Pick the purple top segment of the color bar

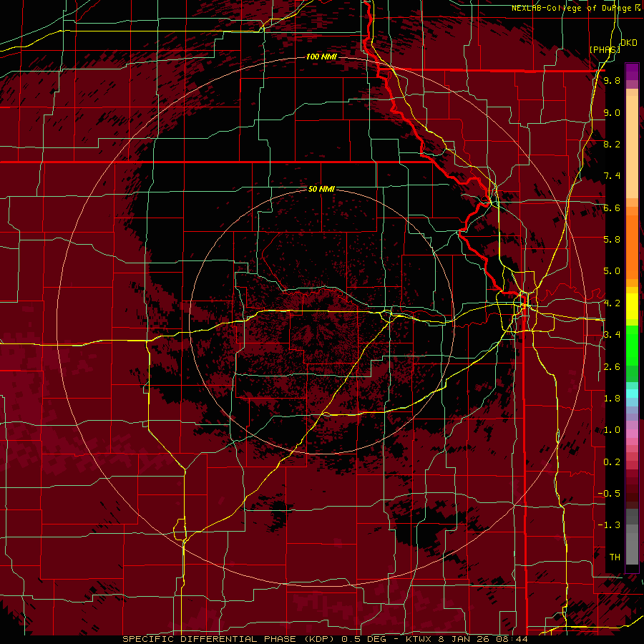632,72
